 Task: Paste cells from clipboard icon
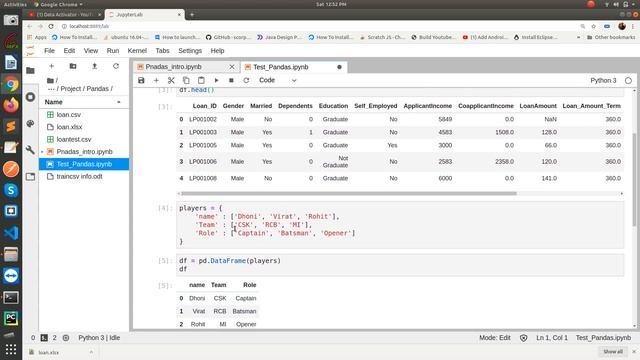tap(201, 80)
